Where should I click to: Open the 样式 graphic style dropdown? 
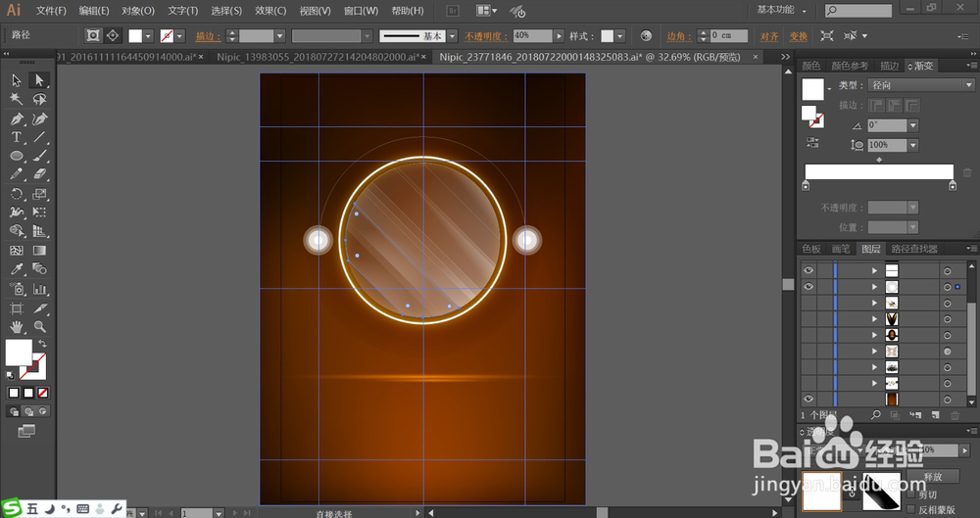(x=620, y=36)
